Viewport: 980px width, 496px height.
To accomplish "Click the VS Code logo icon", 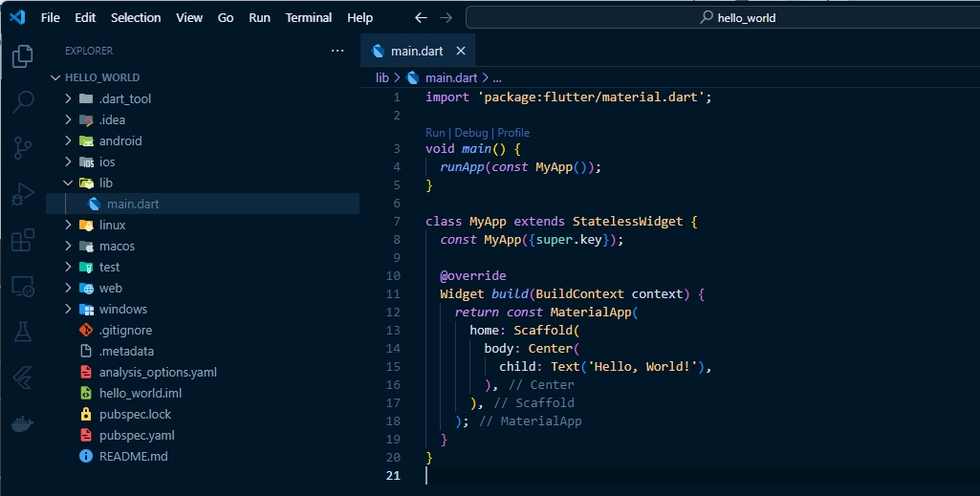I will (17, 17).
